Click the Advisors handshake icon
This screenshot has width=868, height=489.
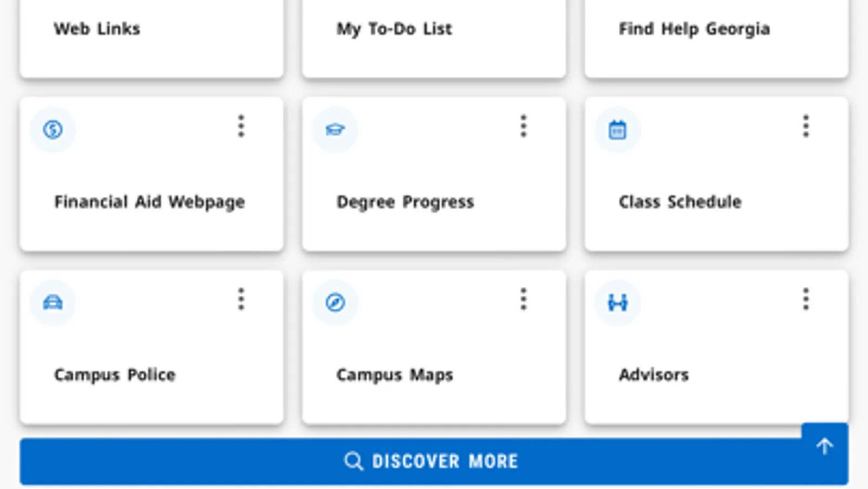(618, 303)
